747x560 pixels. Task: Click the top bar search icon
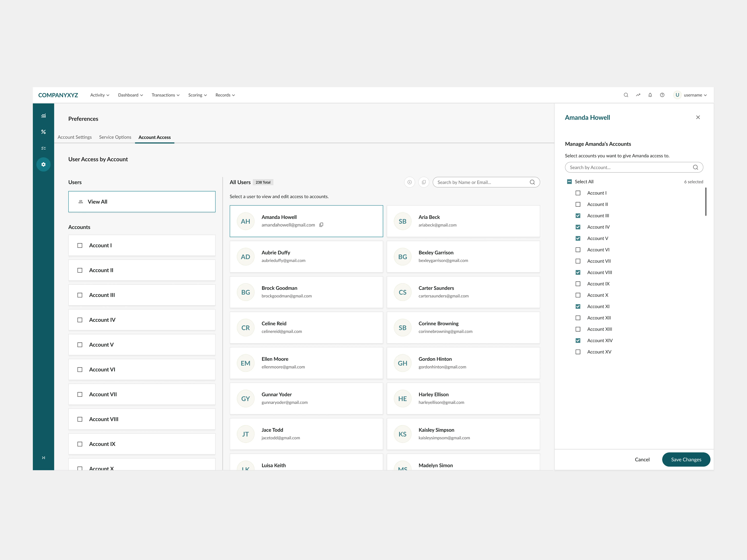[626, 95]
